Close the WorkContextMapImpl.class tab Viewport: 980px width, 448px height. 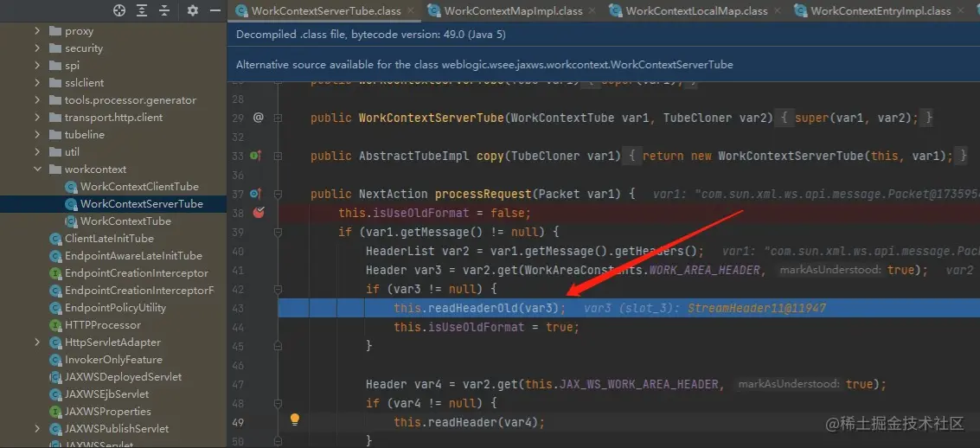tap(592, 10)
